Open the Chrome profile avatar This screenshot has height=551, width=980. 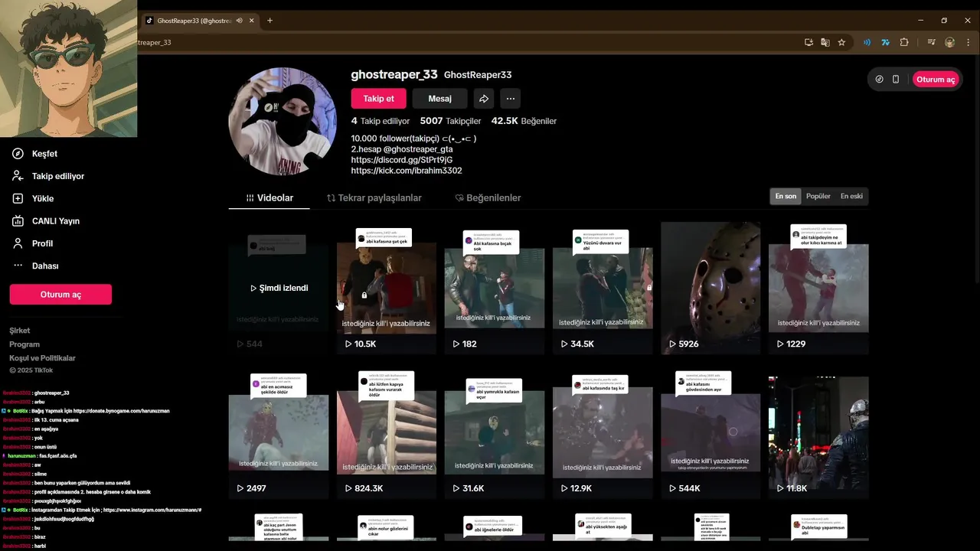950,42
